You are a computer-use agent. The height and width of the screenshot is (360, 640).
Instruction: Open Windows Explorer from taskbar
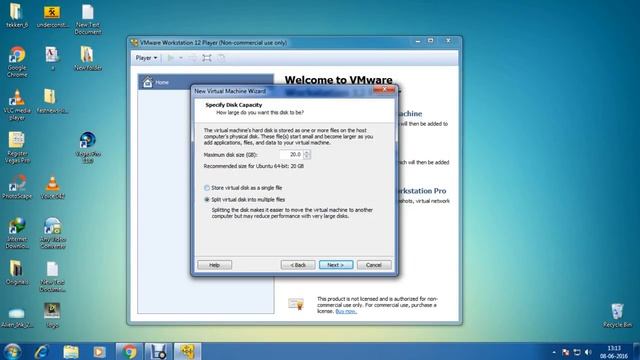pos(71,351)
